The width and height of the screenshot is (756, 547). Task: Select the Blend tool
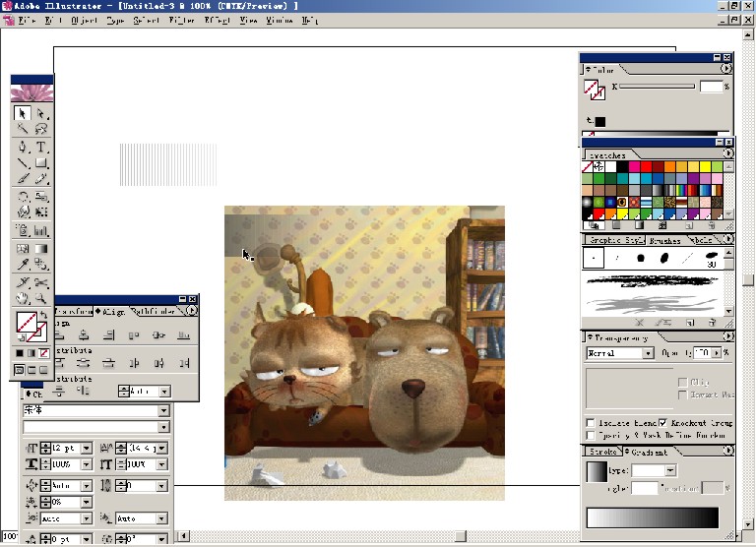click(x=41, y=264)
